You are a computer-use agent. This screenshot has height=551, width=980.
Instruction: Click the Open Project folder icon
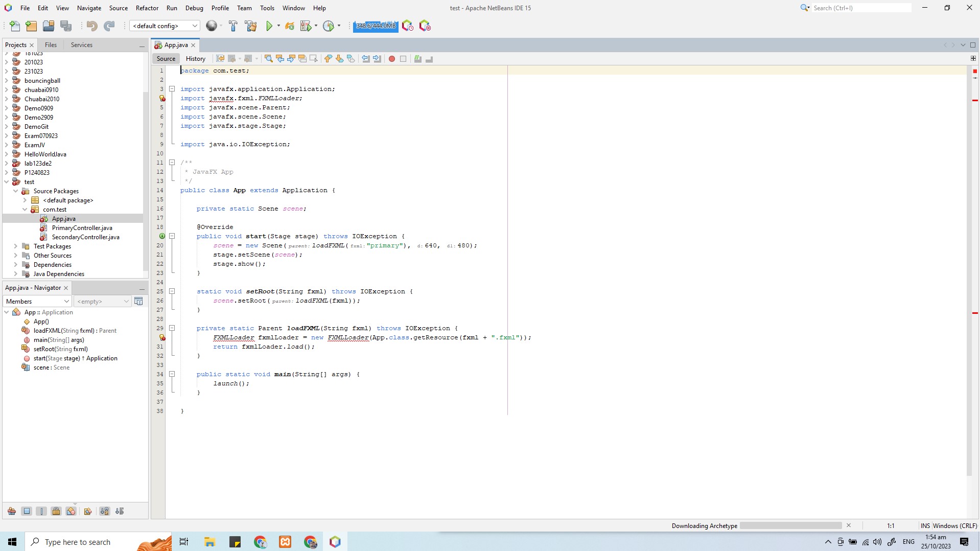(49, 26)
